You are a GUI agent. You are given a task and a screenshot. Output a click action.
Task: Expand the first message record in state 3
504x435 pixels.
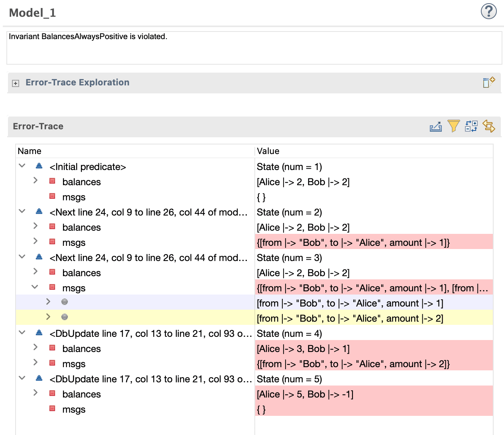coord(48,302)
